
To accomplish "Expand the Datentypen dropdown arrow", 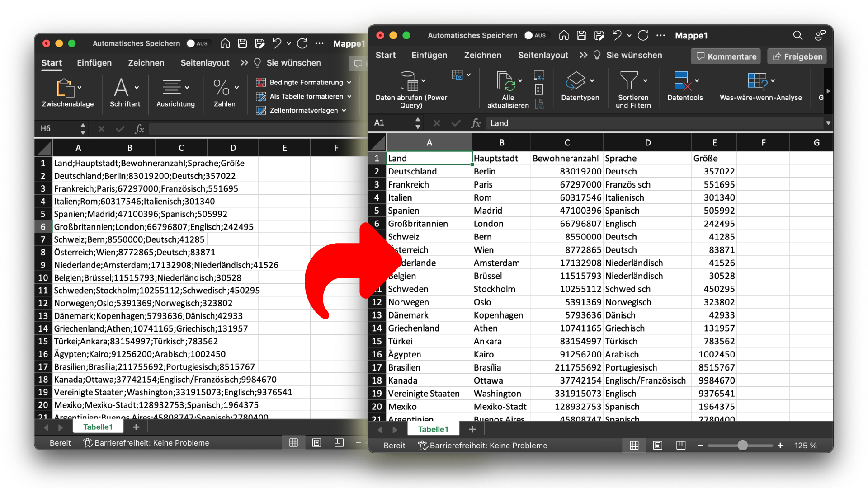I will click(x=592, y=81).
